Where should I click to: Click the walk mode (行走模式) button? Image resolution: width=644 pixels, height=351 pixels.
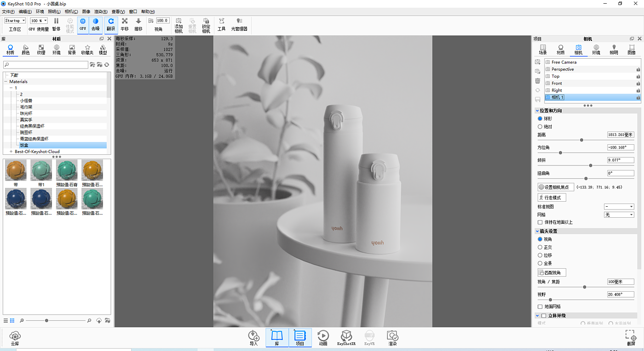point(552,198)
